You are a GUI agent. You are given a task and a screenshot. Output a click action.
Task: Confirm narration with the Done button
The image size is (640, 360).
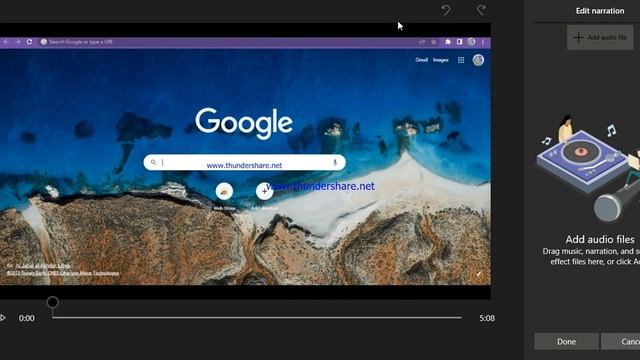tap(567, 342)
